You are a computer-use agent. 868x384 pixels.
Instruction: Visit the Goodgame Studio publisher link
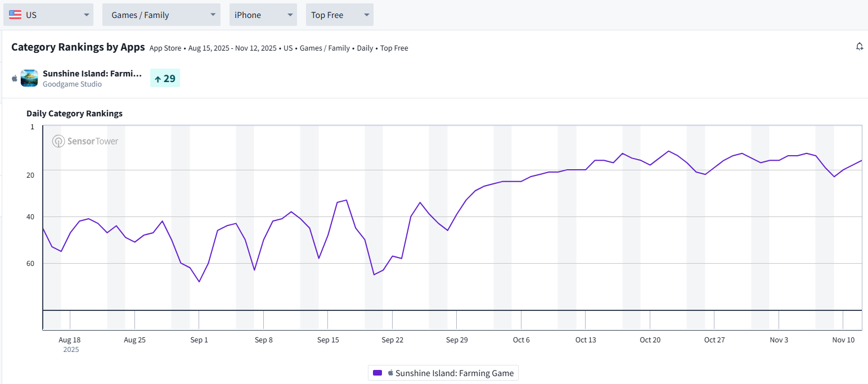pyautogui.click(x=72, y=84)
